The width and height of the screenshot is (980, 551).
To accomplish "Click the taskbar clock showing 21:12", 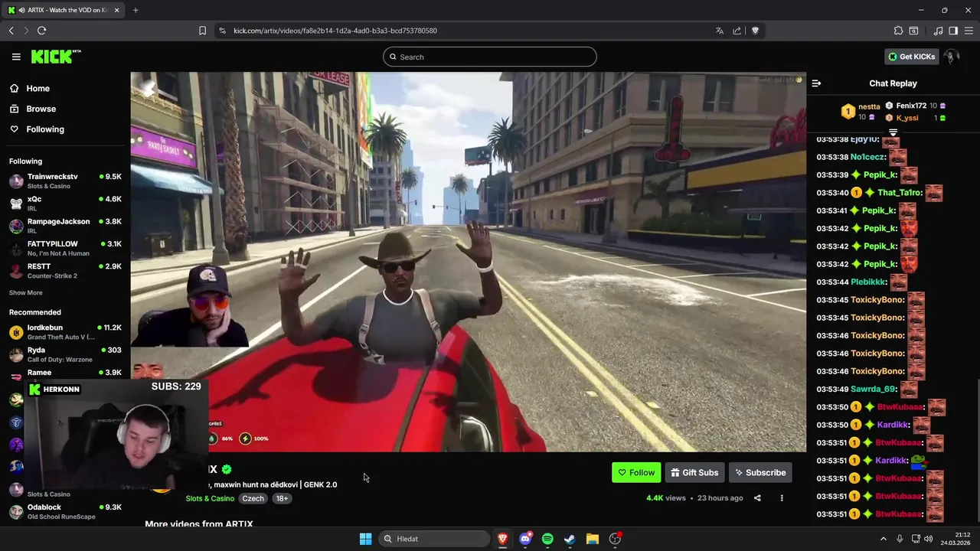I will coord(956,539).
